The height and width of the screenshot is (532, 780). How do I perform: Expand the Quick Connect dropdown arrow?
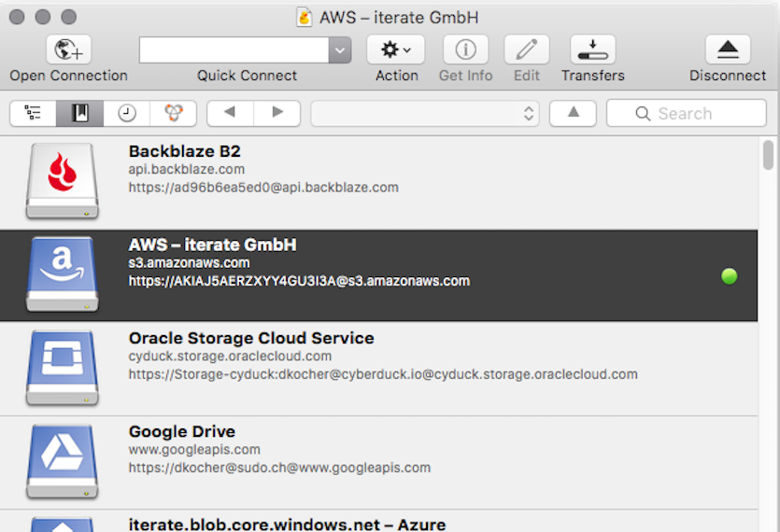click(340, 49)
